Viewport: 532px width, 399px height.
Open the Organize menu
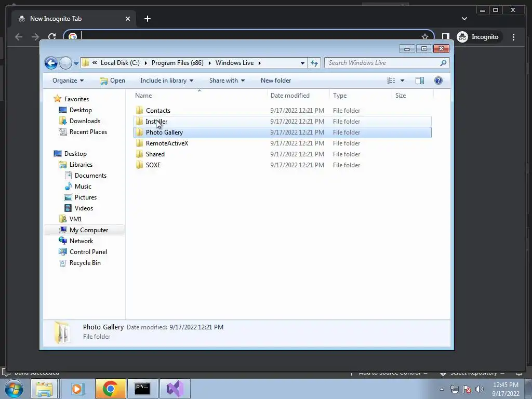[68, 81]
